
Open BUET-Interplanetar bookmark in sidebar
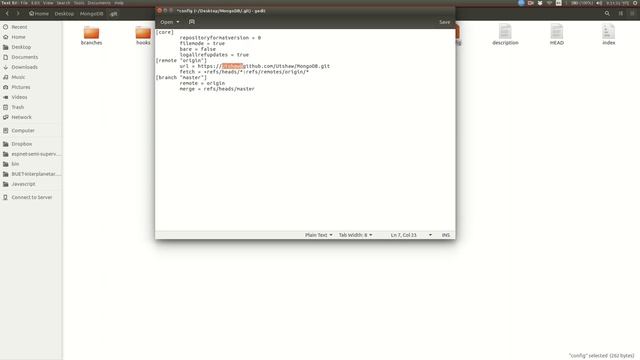[31, 174]
